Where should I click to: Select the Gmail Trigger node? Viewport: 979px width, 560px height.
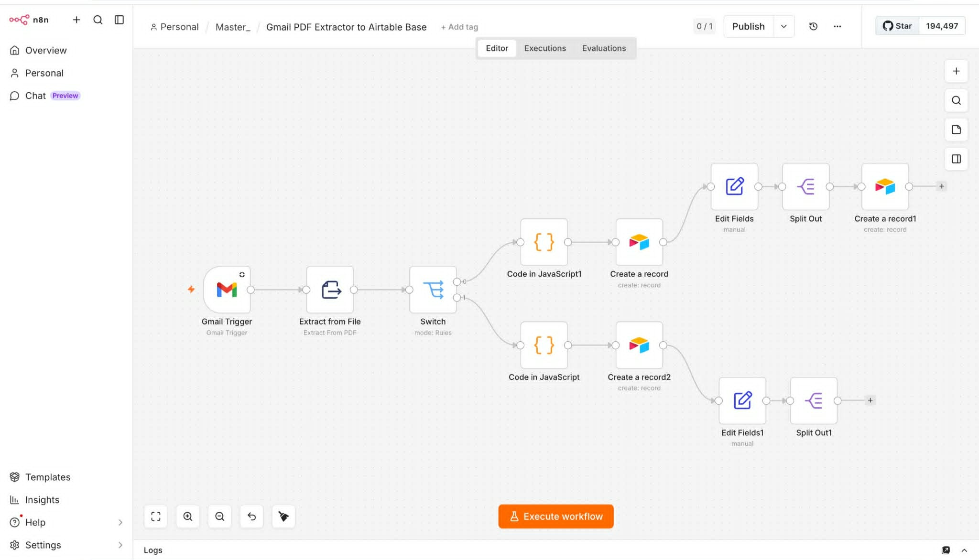[227, 290]
